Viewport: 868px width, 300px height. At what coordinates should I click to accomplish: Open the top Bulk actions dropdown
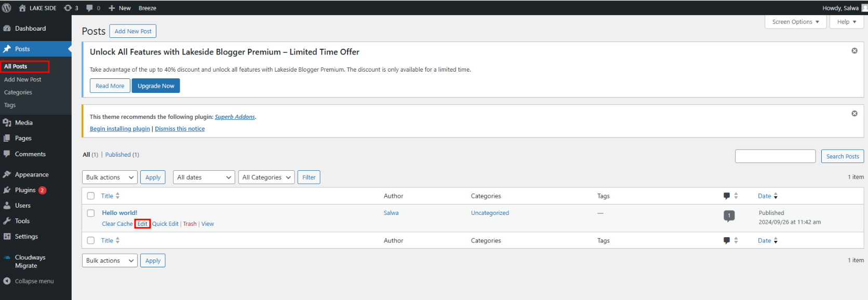click(x=110, y=178)
